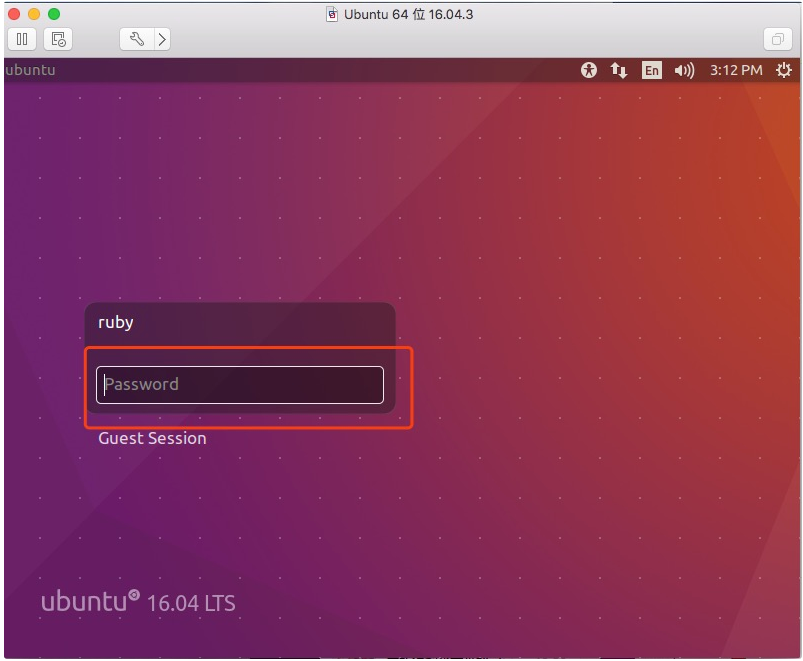The width and height of the screenshot is (803, 661).
Task: Open the En keyboard layout menu
Action: tap(652, 70)
